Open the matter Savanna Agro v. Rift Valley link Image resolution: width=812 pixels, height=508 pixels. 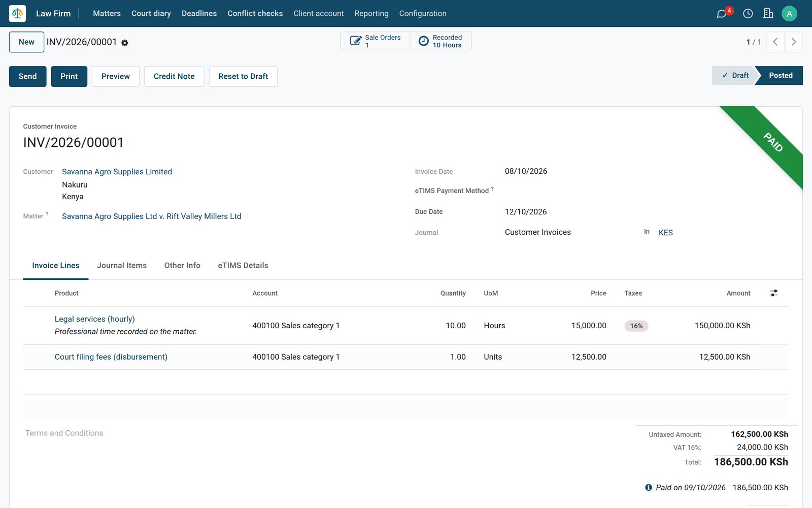click(x=151, y=216)
